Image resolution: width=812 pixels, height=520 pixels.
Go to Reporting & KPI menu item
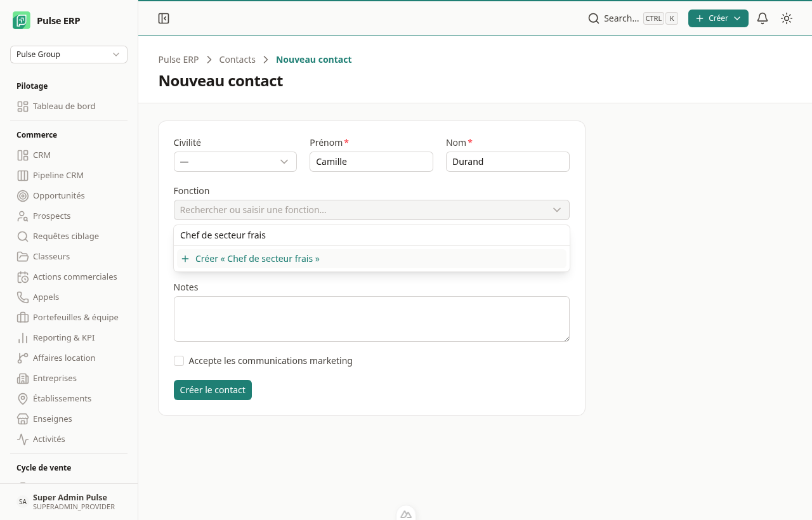[63, 338]
